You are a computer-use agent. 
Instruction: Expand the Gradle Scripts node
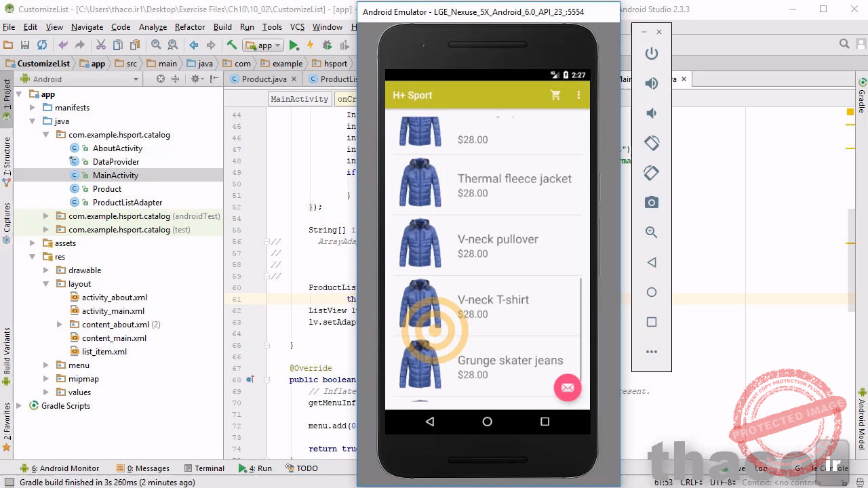(19, 406)
